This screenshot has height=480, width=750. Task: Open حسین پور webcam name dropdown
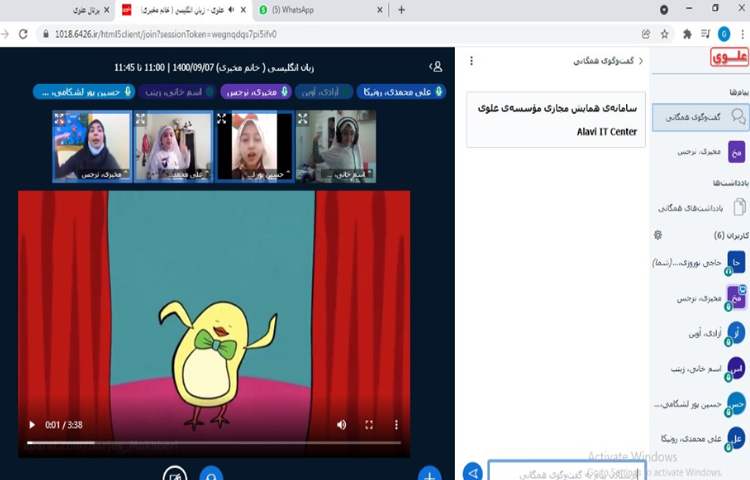point(268,175)
